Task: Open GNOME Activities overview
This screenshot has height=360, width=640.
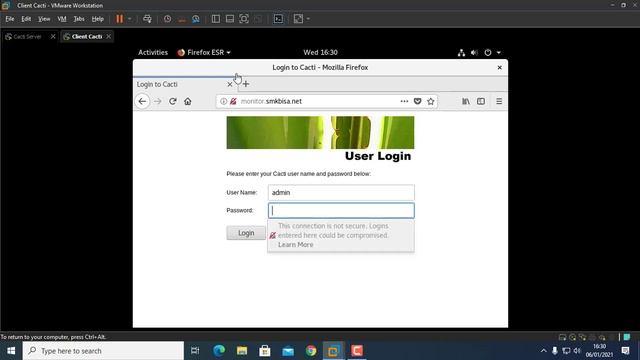Action: click(x=153, y=52)
